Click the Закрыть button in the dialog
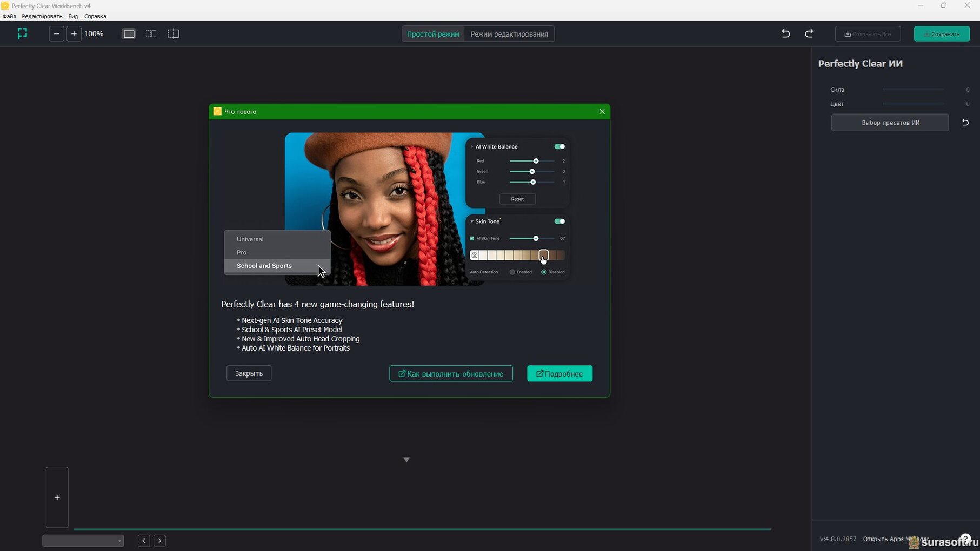The width and height of the screenshot is (980, 551). (249, 373)
